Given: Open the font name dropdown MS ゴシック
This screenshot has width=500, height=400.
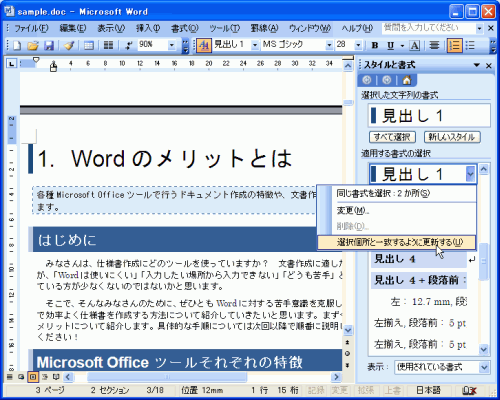Looking at the screenshot, I should tap(329, 45).
